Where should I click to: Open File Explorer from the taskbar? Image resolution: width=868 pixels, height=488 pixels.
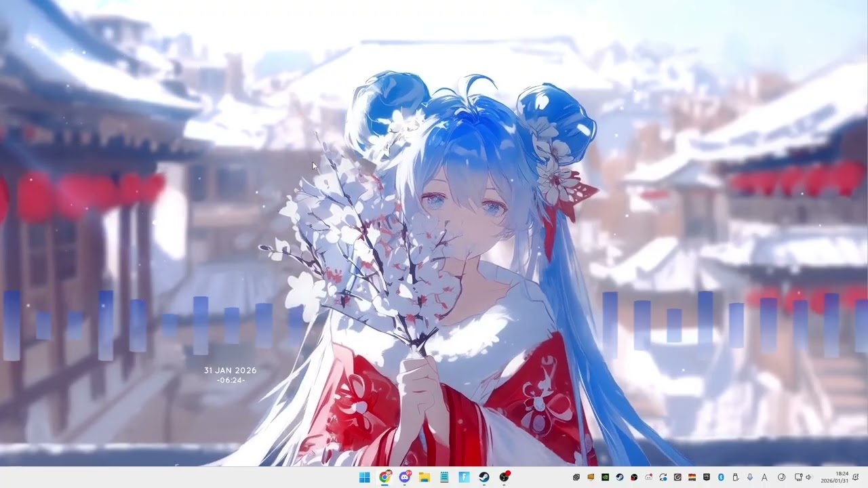click(x=425, y=477)
